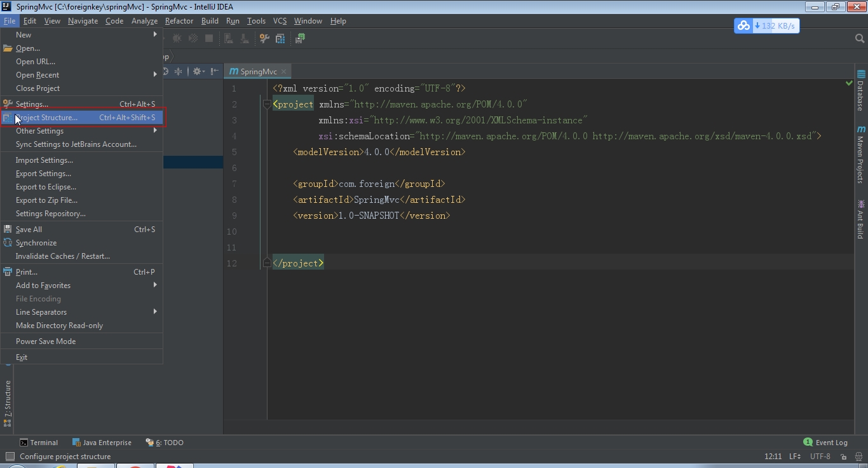
Task: Expand the New submenu in File menu
Action: tap(81, 35)
